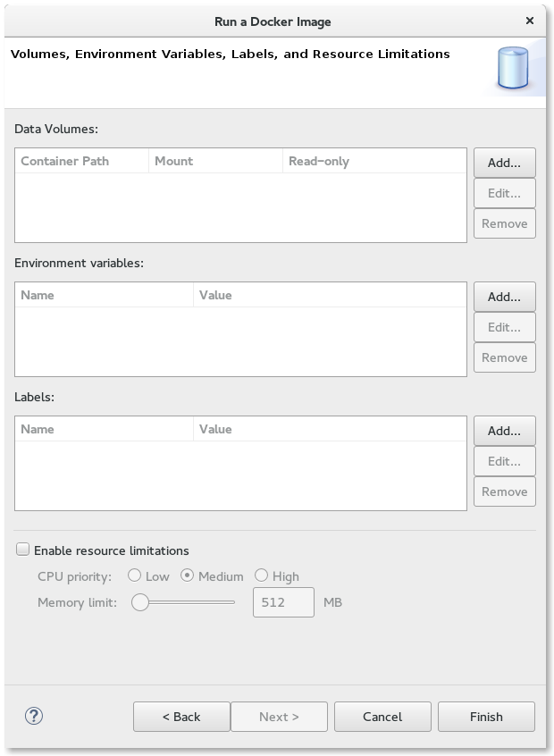Viewport: 554px width, 756px height.
Task: Click the Memory limit slider handle
Action: [140, 602]
